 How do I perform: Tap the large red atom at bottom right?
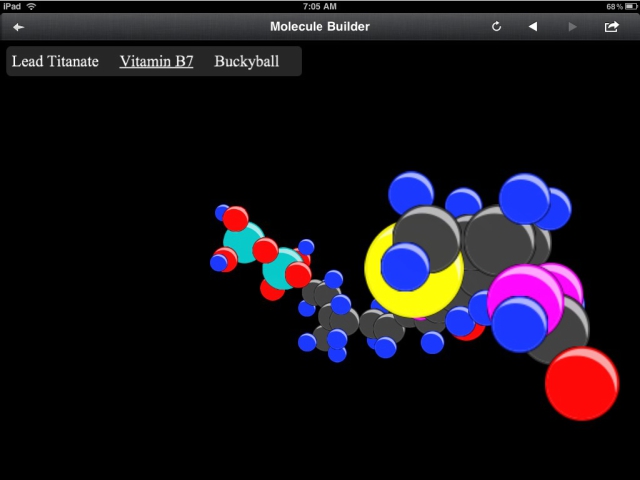pyautogui.click(x=582, y=384)
